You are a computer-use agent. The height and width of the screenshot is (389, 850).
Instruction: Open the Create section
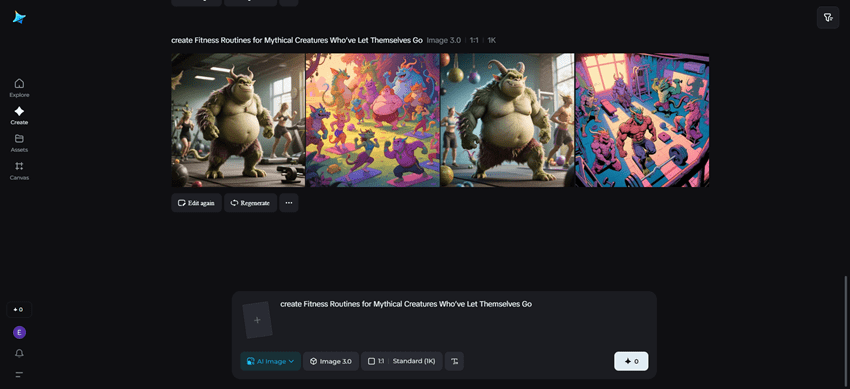tap(19, 115)
